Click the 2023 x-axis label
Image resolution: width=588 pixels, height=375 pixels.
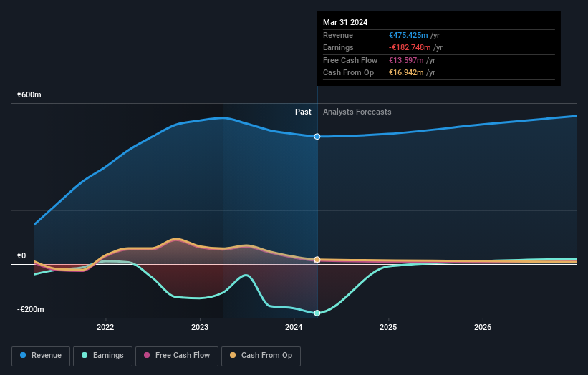tap(200, 327)
